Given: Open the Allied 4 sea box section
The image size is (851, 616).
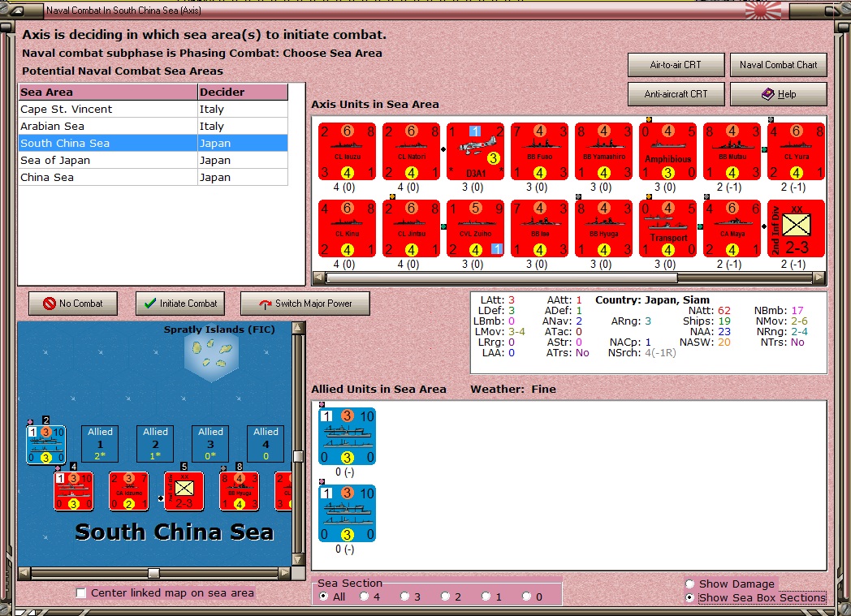Looking at the screenshot, I should tap(266, 444).
